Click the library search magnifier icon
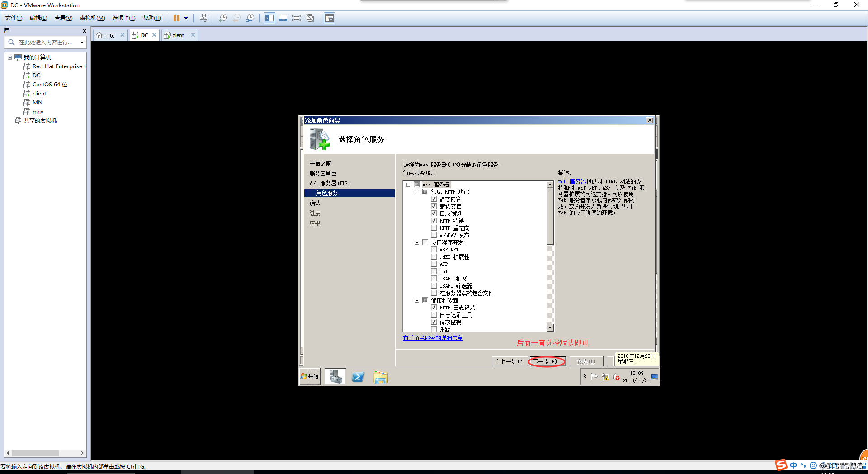The image size is (868, 474). point(12,42)
